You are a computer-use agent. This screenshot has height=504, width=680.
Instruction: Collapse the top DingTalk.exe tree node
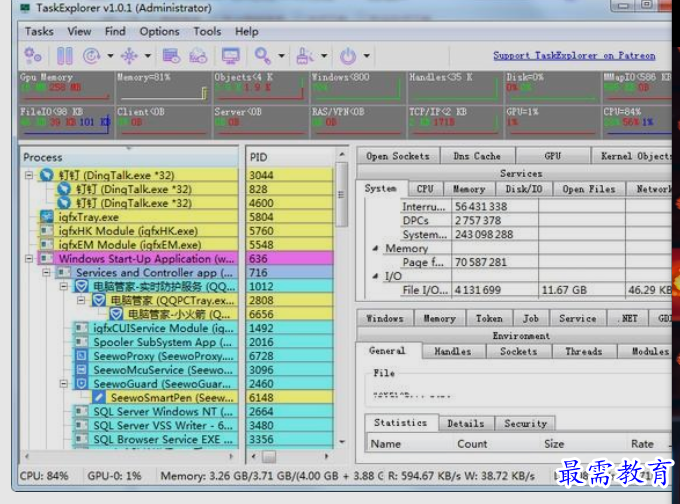(x=29, y=175)
